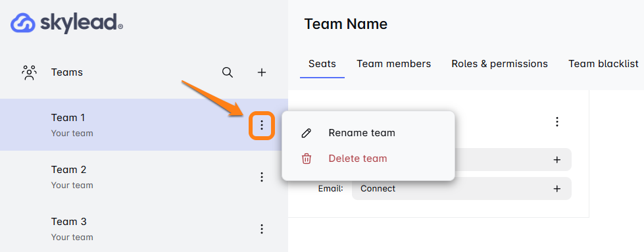Viewport: 644px width, 252px height.
Task: Switch to the Team members tab
Action: click(394, 64)
